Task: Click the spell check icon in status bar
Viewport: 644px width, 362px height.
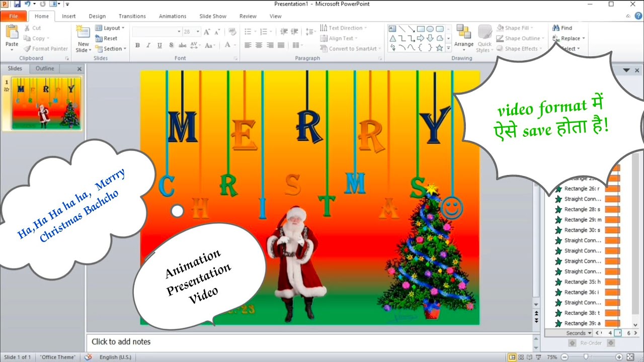Action: (x=88, y=357)
